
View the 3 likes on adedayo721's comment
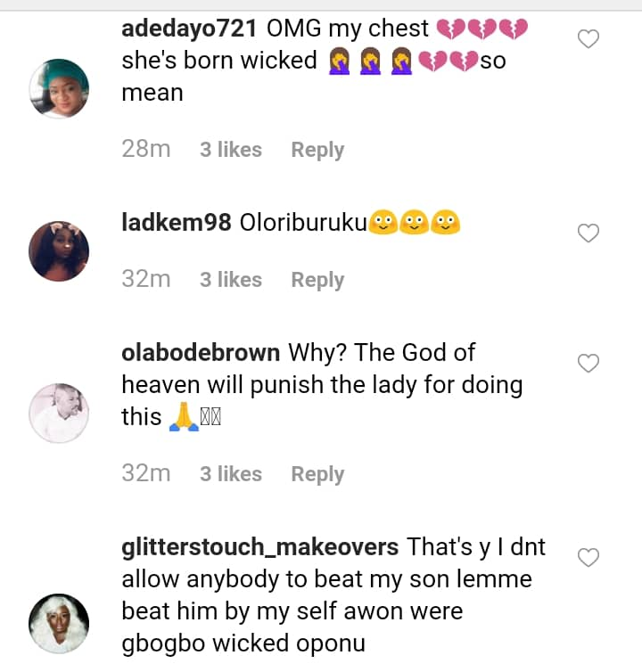pyautogui.click(x=231, y=150)
